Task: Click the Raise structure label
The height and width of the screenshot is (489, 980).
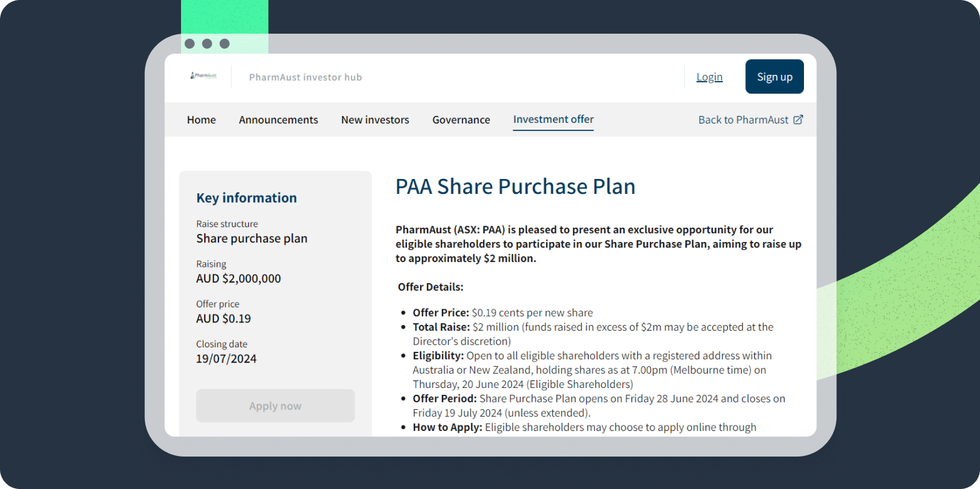Action: (227, 224)
